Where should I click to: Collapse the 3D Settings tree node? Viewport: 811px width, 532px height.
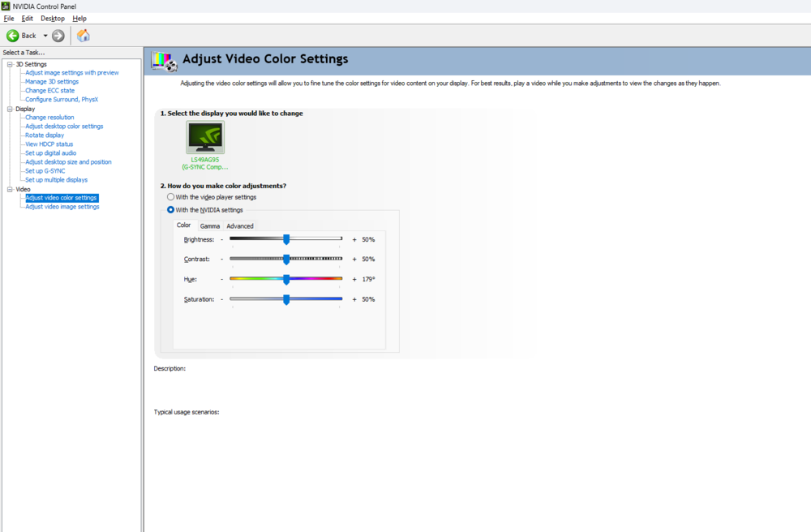coord(10,64)
